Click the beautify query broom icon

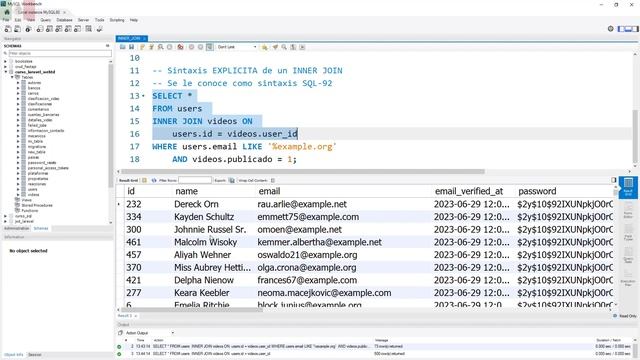[x=275, y=47]
